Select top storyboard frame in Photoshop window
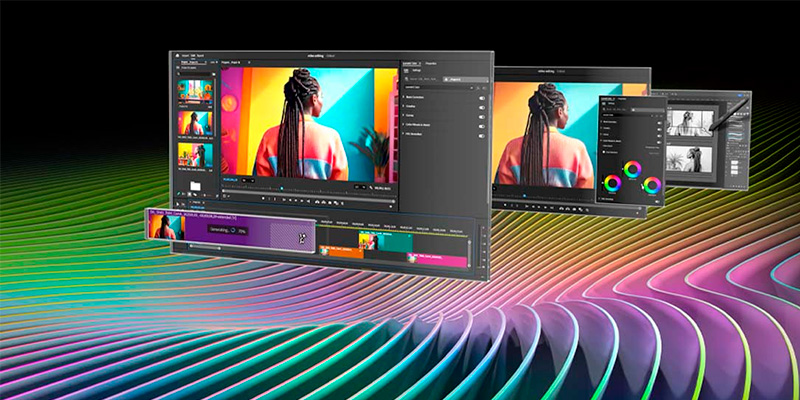800x400 pixels. coord(690,123)
